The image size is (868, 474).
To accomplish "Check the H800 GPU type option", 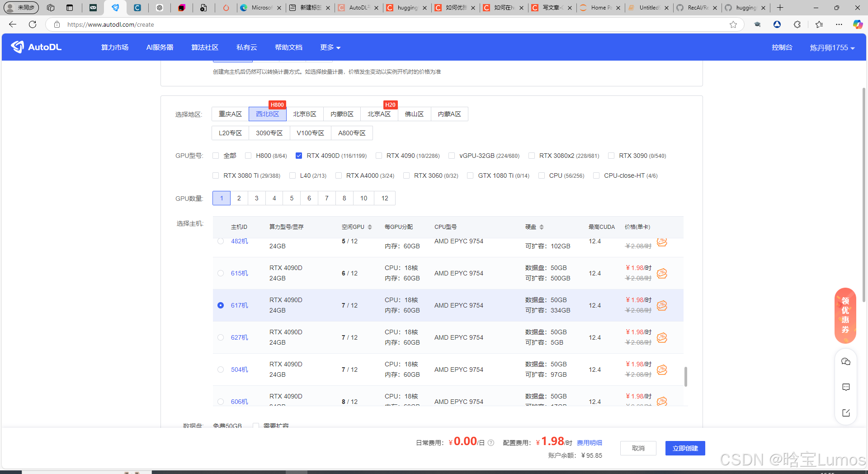I will pos(248,156).
